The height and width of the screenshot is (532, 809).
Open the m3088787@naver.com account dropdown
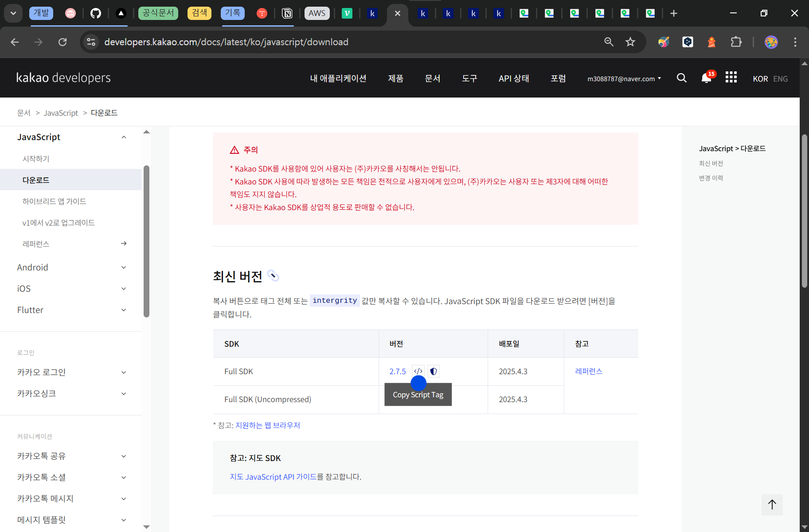point(624,78)
